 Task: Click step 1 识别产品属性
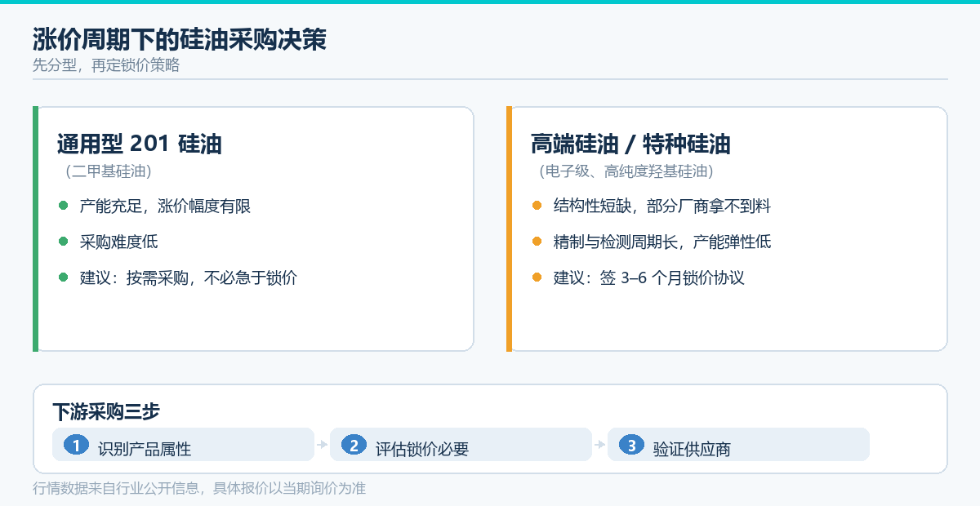click(183, 445)
